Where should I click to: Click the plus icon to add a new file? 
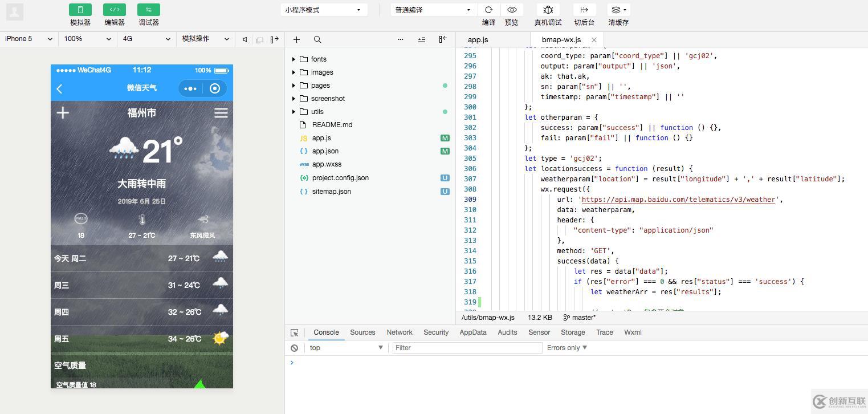click(x=296, y=39)
